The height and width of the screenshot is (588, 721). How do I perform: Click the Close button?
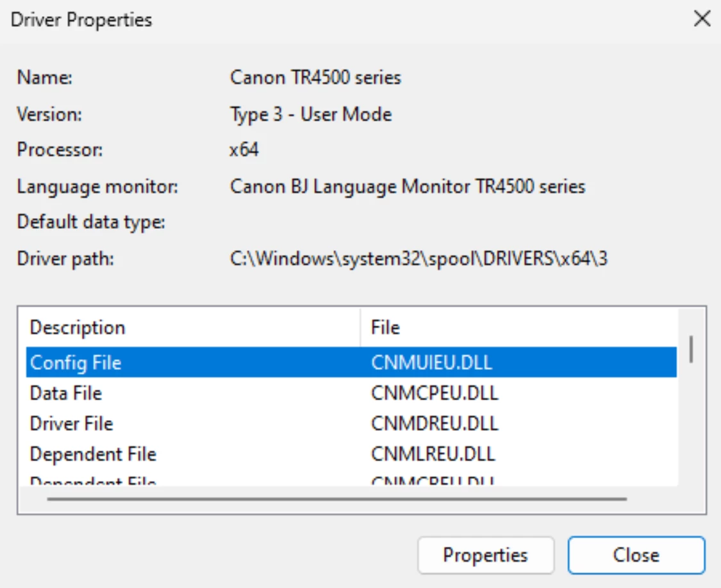click(636, 555)
